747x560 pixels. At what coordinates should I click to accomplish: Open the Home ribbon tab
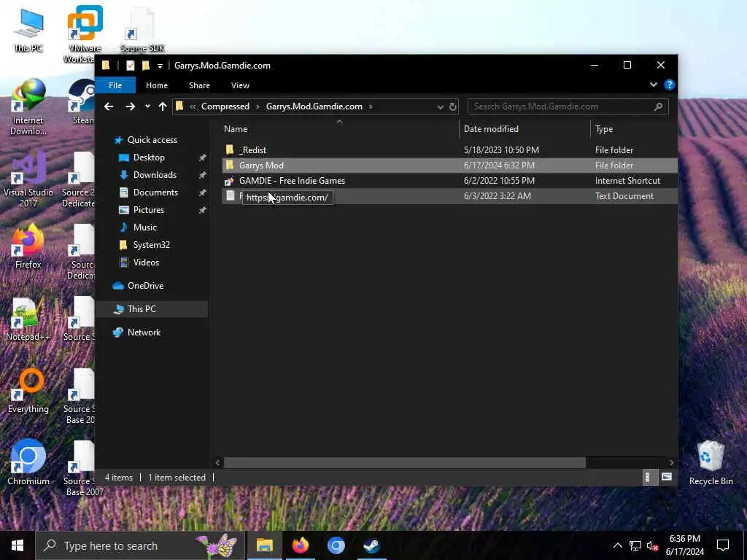click(x=157, y=85)
